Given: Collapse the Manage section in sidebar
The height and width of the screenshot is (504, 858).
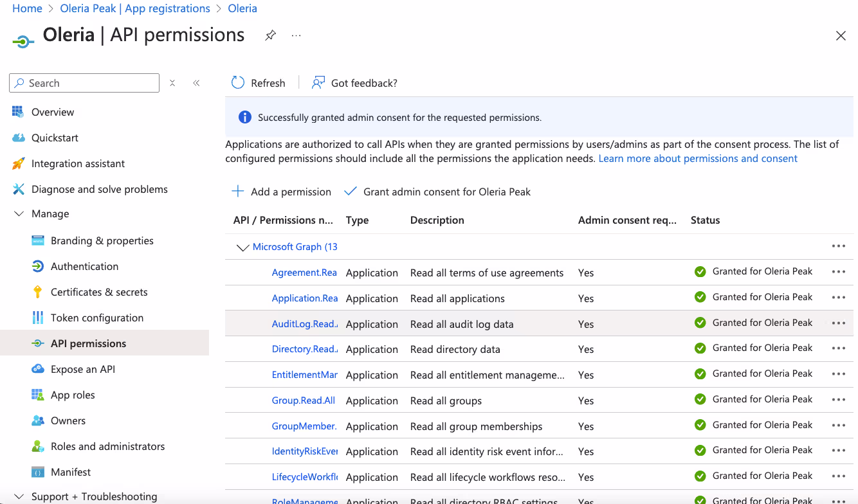Looking at the screenshot, I should pos(19,214).
